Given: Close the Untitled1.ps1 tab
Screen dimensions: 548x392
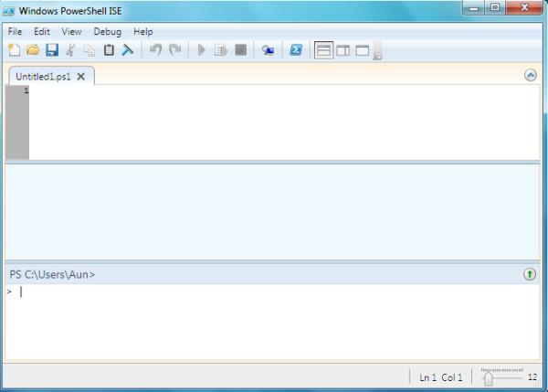Looking at the screenshot, I should [x=80, y=77].
